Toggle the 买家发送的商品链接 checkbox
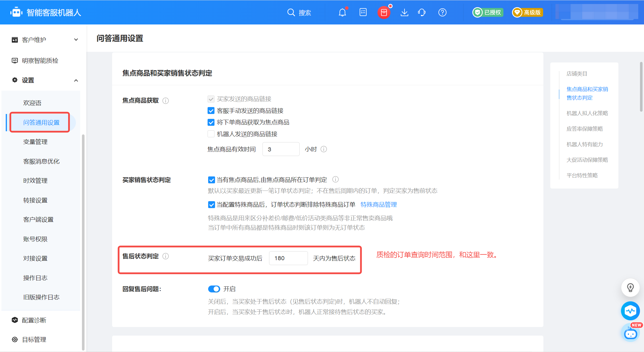The width and height of the screenshot is (644, 352). (x=211, y=99)
